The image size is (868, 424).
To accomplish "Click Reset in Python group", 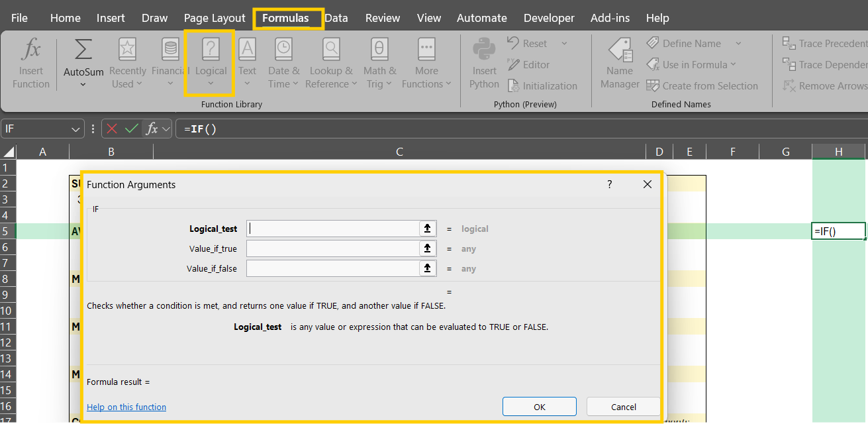I will pos(528,44).
